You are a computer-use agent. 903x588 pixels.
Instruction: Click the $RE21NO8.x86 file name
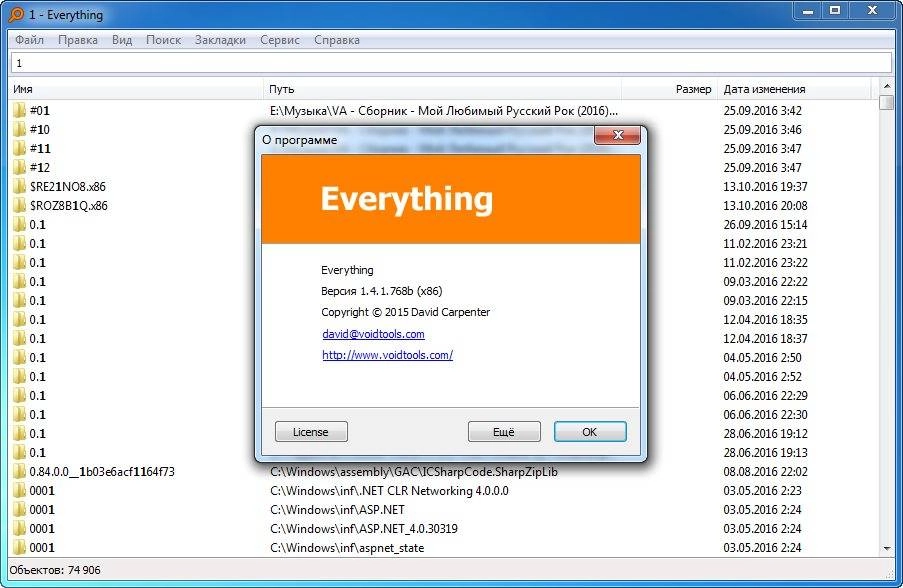[68, 187]
